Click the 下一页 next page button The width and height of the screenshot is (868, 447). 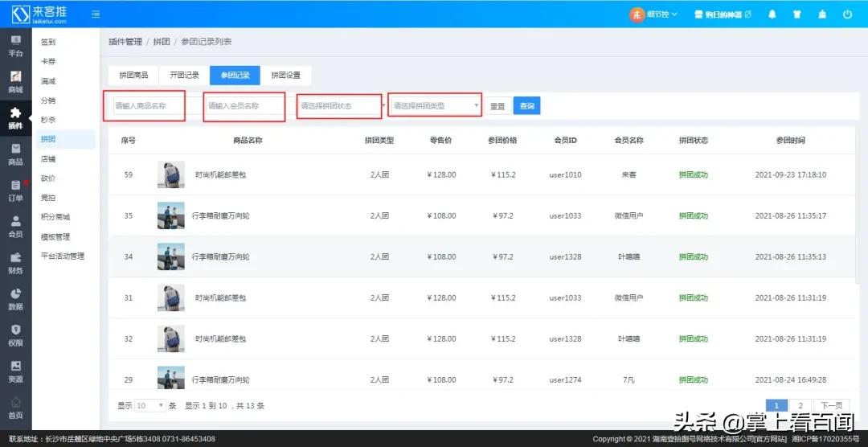click(x=832, y=405)
